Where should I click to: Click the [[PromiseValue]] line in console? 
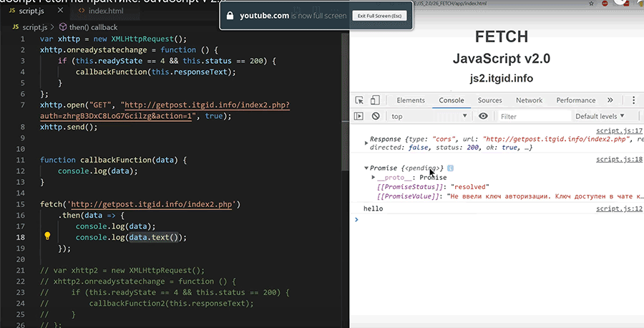[x=510, y=196]
